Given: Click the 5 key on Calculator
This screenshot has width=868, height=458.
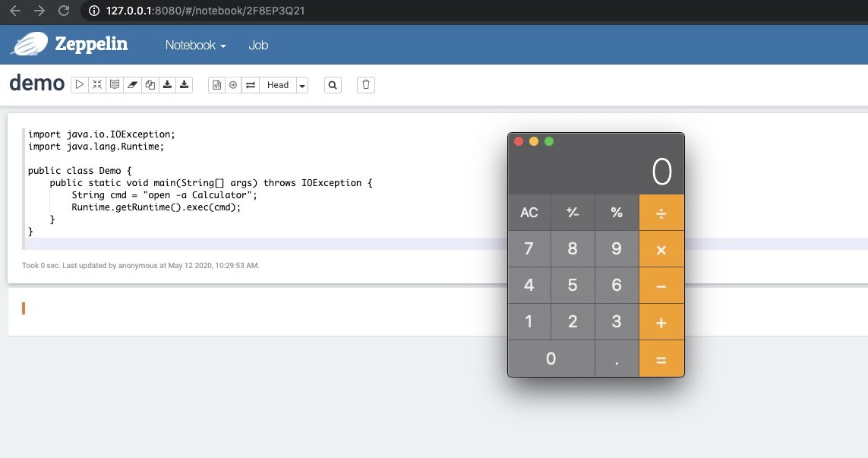Looking at the screenshot, I should 573,286.
